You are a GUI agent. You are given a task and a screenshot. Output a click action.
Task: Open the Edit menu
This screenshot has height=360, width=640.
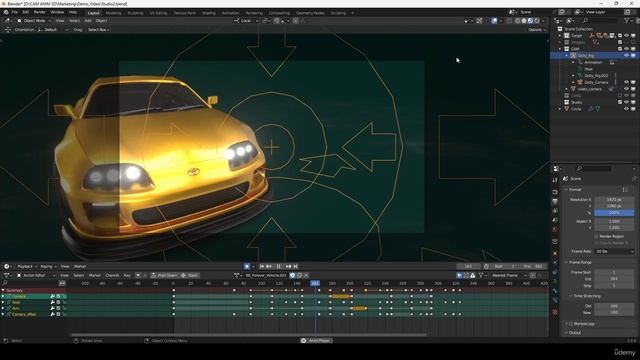26,12
